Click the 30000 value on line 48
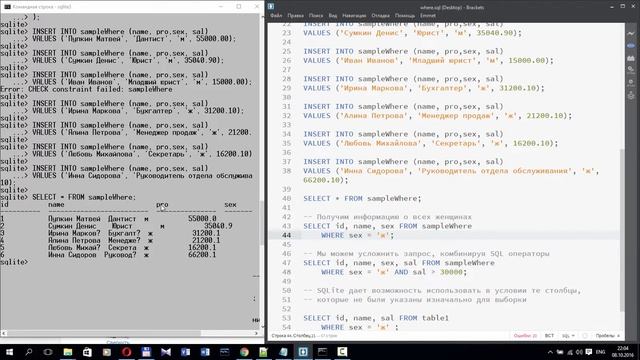The width and height of the screenshot is (640, 360). coord(451,272)
